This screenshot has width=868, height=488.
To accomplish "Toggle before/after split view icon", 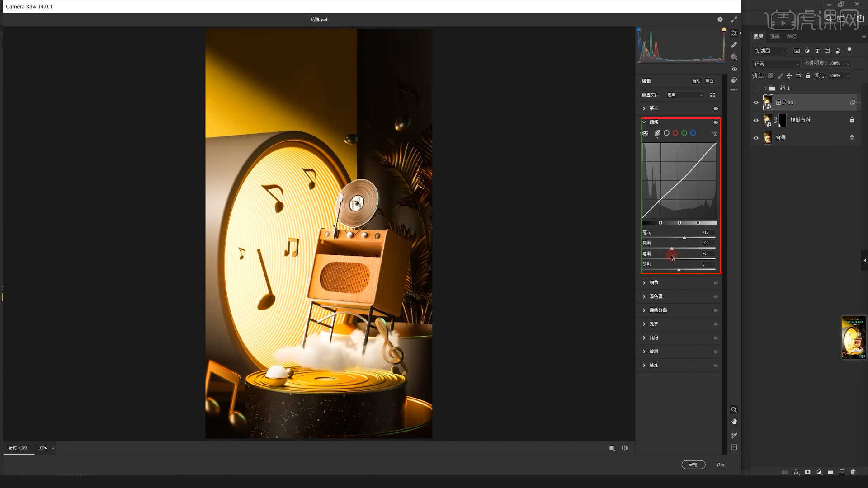I will point(625,448).
